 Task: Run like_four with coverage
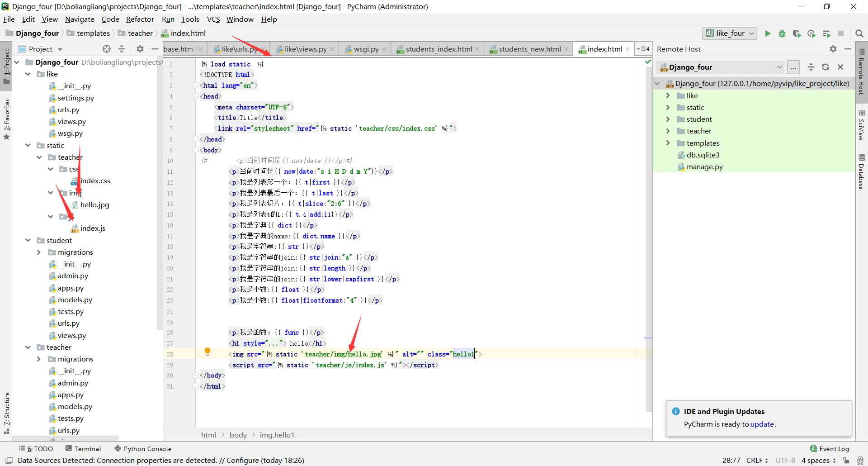coord(797,33)
